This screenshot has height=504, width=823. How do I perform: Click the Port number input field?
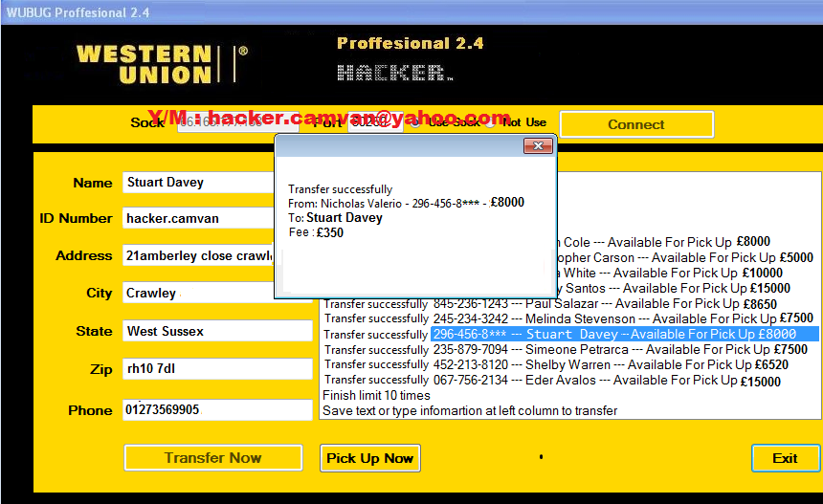[x=375, y=122]
